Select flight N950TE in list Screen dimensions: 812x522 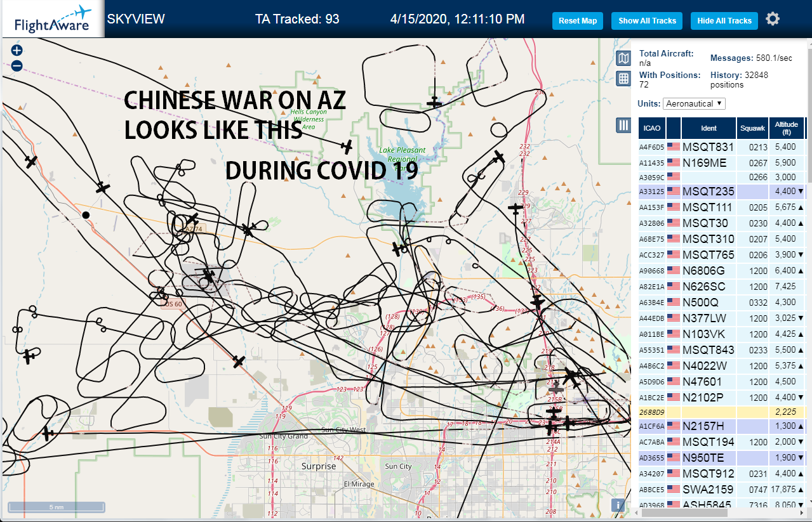pos(722,458)
